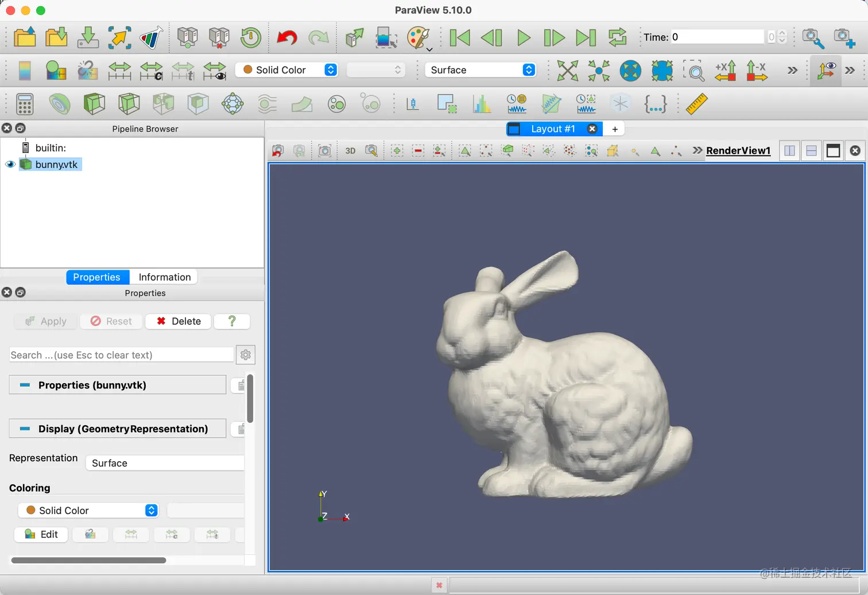This screenshot has width=868, height=595.
Task: Click the properties search field
Action: [122, 355]
